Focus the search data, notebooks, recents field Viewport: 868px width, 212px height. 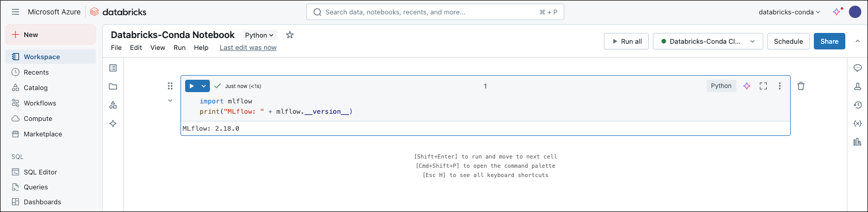pos(435,12)
